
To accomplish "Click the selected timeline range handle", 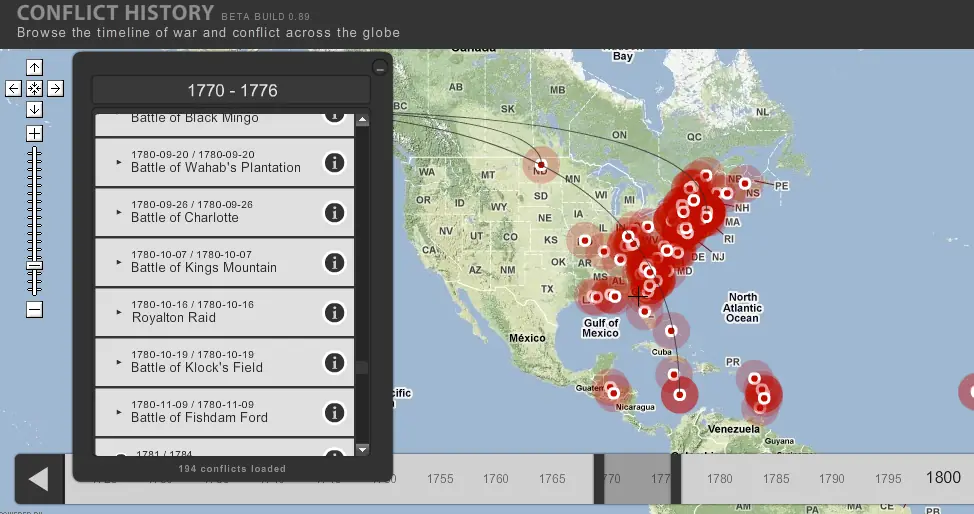I will [x=637, y=479].
